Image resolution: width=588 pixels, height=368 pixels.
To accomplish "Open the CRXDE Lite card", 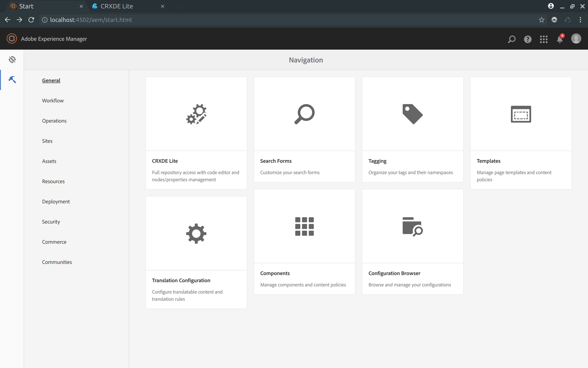I will (196, 133).
